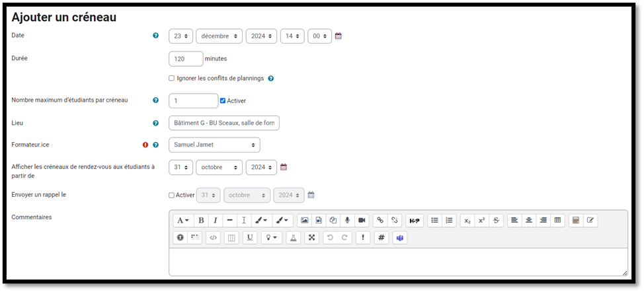Toggle the fullscreen editor button

click(x=311, y=238)
